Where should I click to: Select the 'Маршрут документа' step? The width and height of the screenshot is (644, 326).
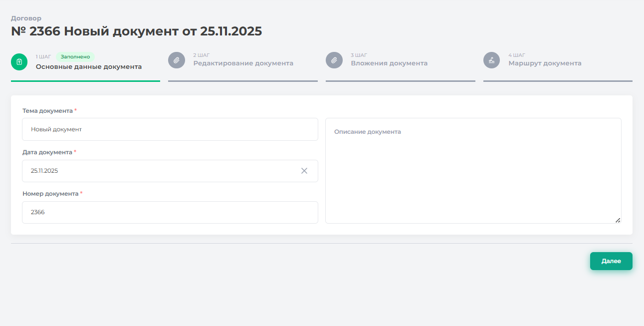click(x=545, y=63)
